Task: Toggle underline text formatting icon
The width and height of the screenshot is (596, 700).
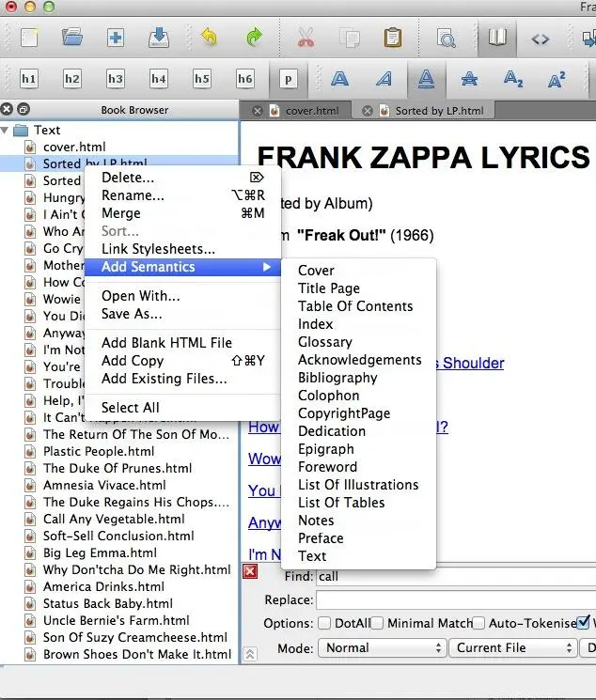Action: (426, 80)
